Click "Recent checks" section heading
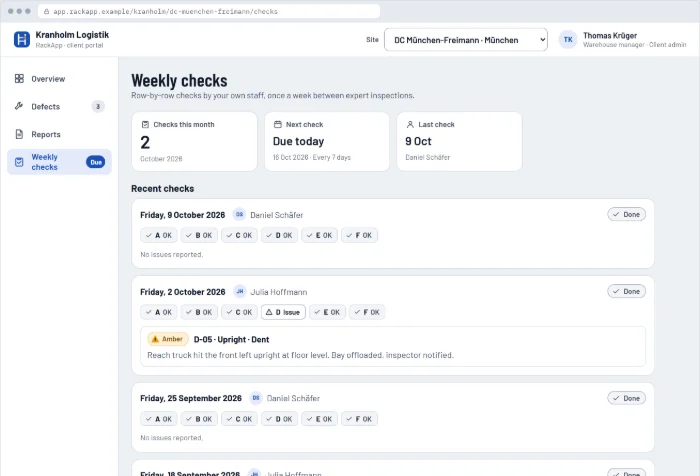 [162, 188]
